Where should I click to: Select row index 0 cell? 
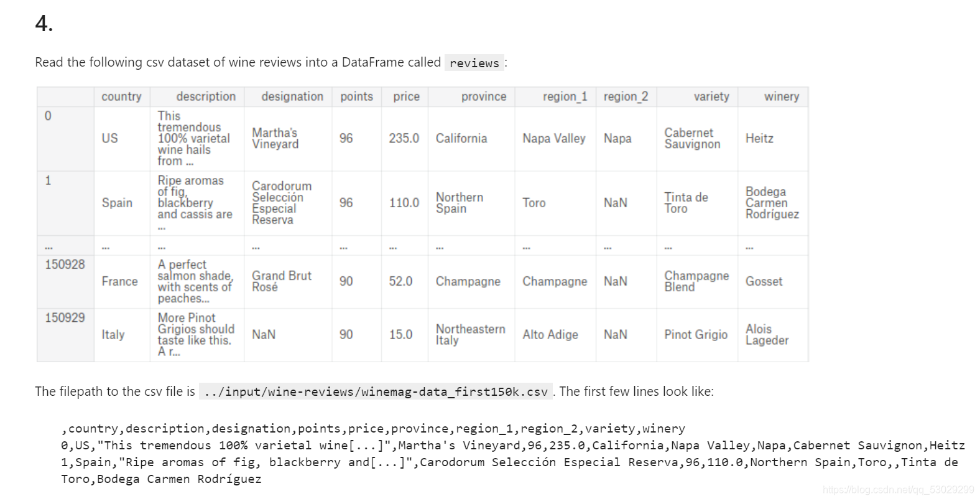pos(65,139)
